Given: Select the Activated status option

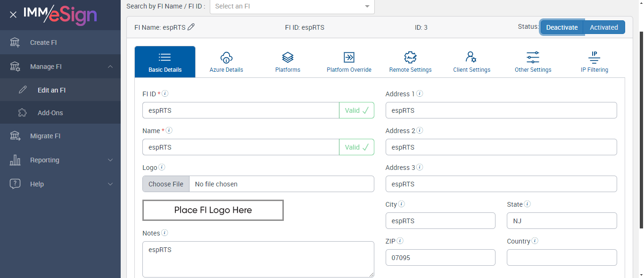Looking at the screenshot, I should (x=603, y=27).
